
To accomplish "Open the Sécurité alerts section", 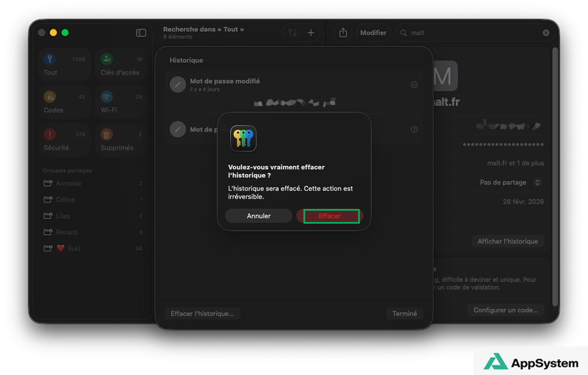I will [x=64, y=139].
